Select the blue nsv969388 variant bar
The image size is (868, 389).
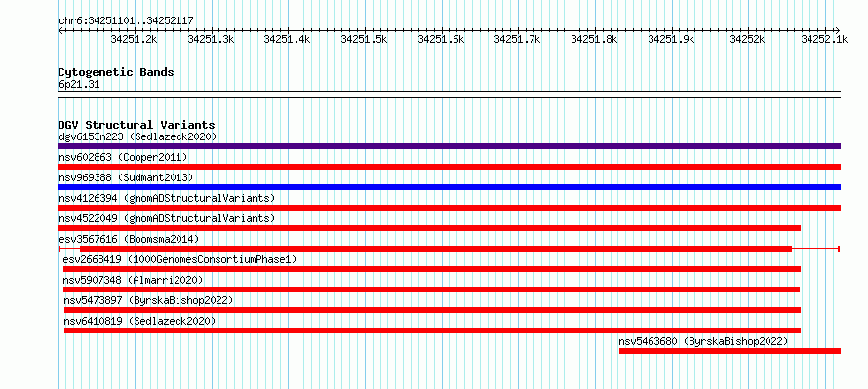449,187
